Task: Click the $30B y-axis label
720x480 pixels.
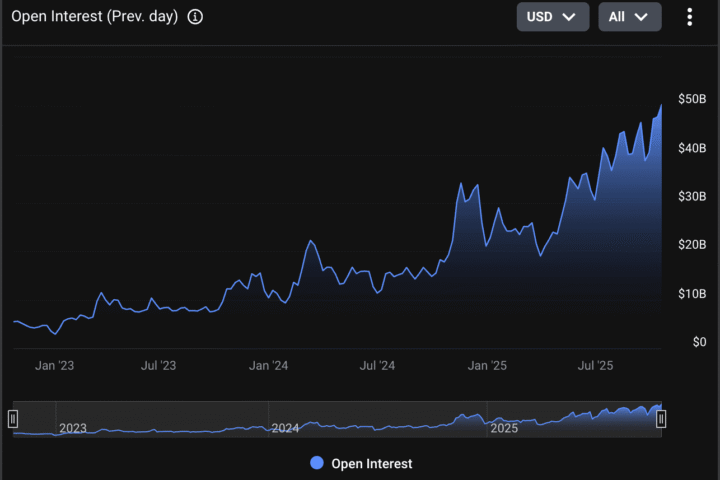Action: pos(692,196)
